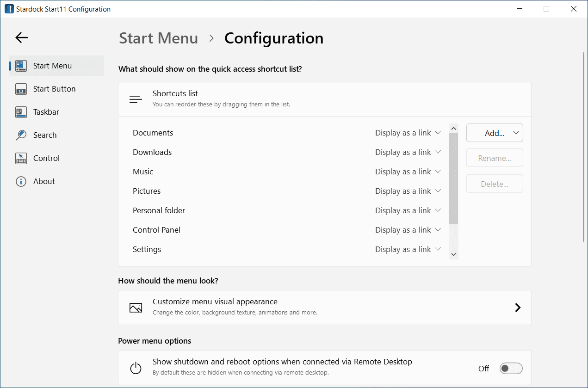588x388 pixels.
Task: Click the Start Menu sidebar icon
Action: tap(21, 66)
